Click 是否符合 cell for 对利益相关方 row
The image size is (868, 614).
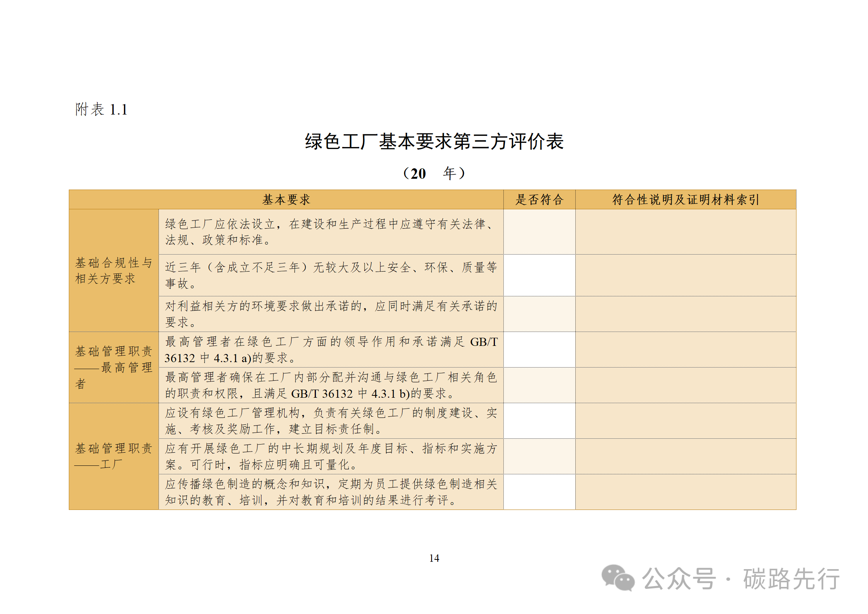pyautogui.click(x=539, y=314)
